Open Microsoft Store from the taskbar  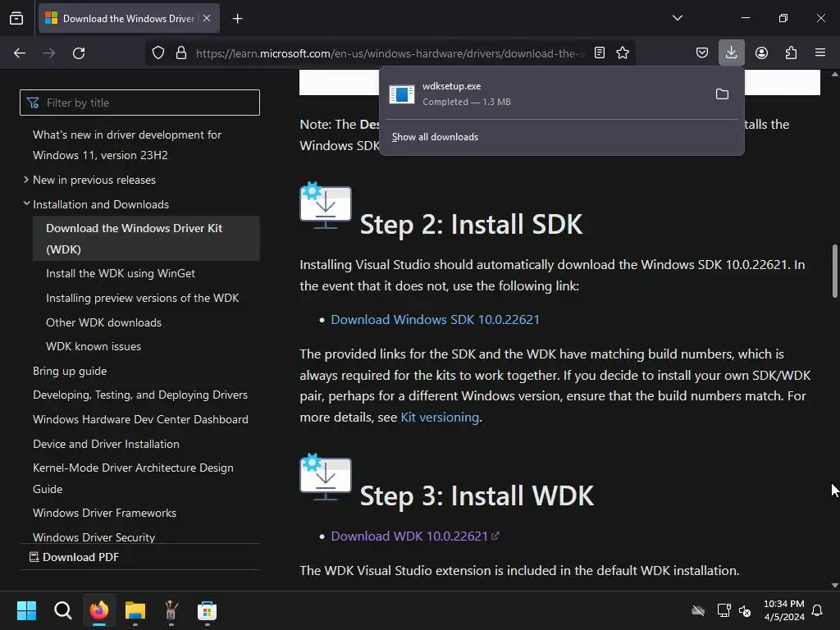tap(207, 610)
